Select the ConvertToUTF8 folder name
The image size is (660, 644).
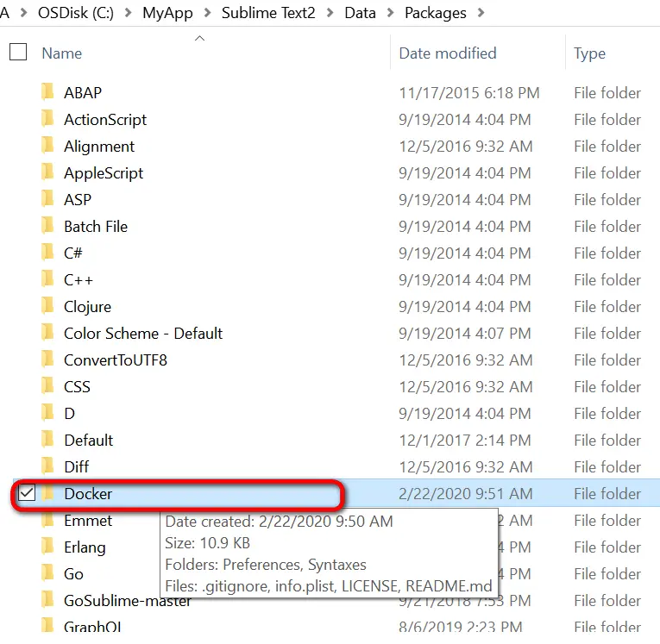pyautogui.click(x=116, y=360)
